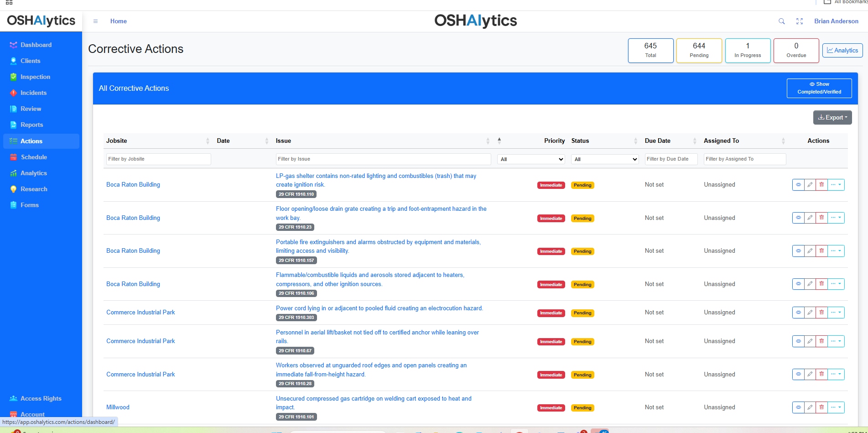Screen dimensions: 868x433
Task: Delete the LP-gas shelter action with trash icon
Action: pyautogui.click(x=821, y=185)
